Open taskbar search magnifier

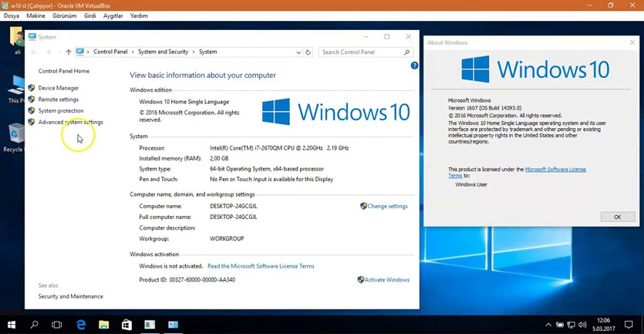(35, 325)
